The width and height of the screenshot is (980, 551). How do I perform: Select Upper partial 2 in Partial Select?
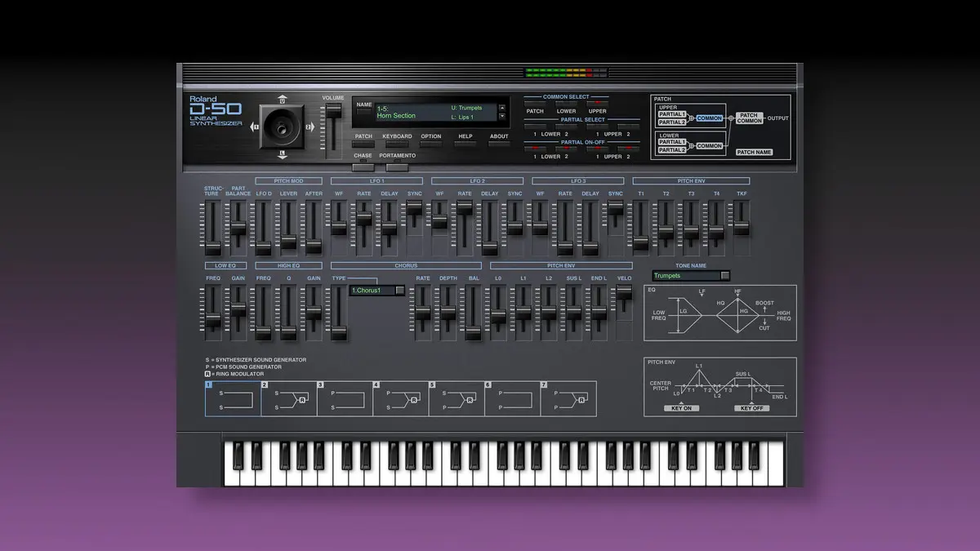tap(628, 127)
